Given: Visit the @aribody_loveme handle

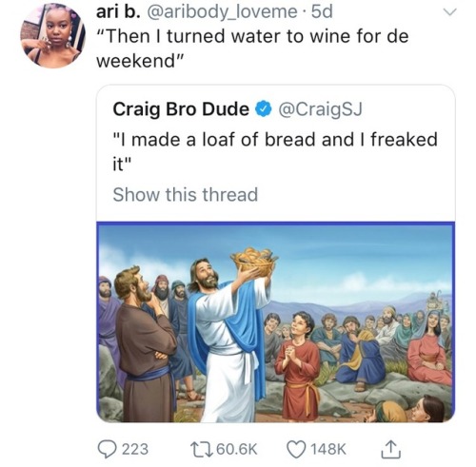Looking at the screenshot, I should pyautogui.click(x=221, y=12).
